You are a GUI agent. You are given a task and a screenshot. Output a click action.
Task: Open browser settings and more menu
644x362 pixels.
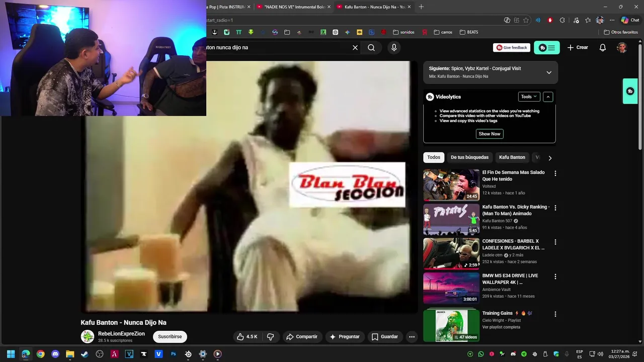(x=612, y=20)
